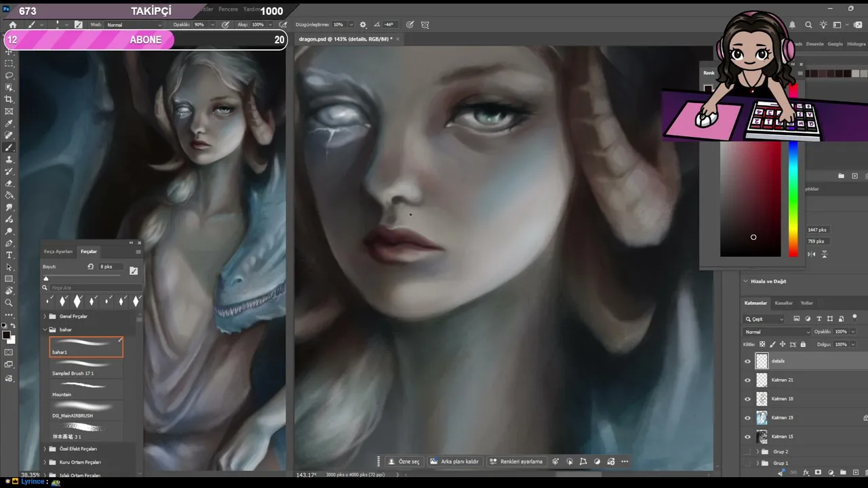Select the Zoom tool
This screenshot has height=488, width=868.
pos(9,303)
